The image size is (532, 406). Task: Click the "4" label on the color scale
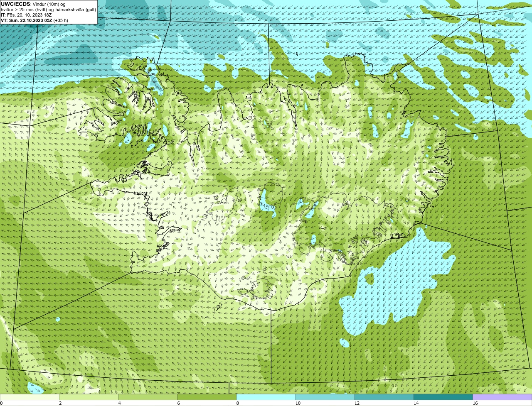coord(119,403)
